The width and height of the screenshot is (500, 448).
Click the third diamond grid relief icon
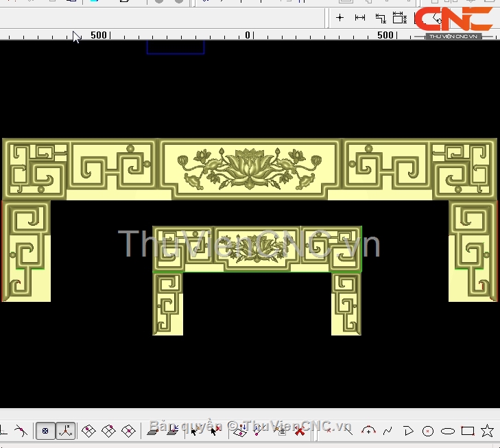pos(128,431)
